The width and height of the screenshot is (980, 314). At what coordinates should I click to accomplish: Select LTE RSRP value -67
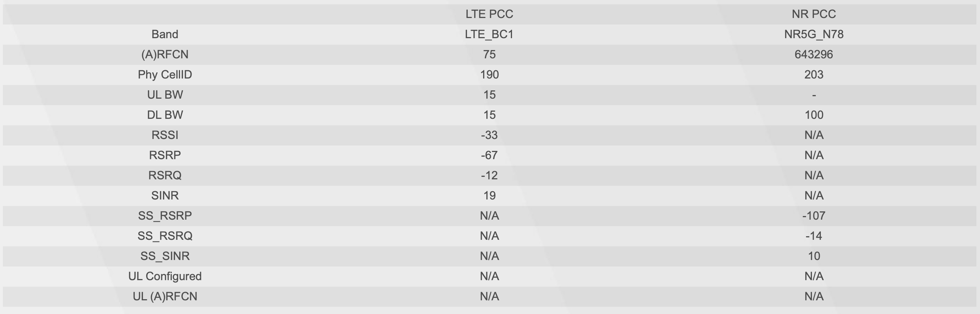[x=489, y=155]
